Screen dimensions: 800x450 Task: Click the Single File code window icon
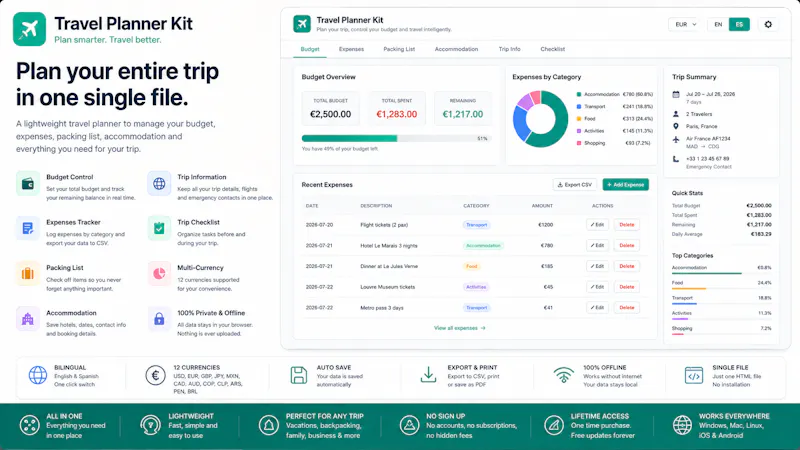click(694, 376)
